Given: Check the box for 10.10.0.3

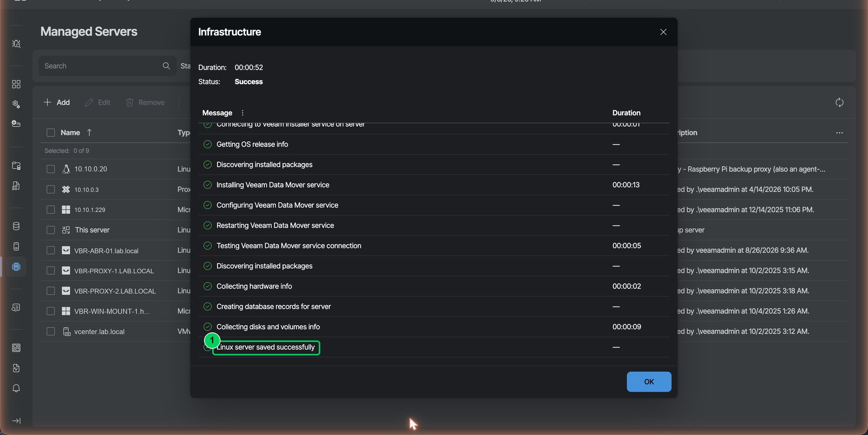Looking at the screenshot, I should (51, 189).
